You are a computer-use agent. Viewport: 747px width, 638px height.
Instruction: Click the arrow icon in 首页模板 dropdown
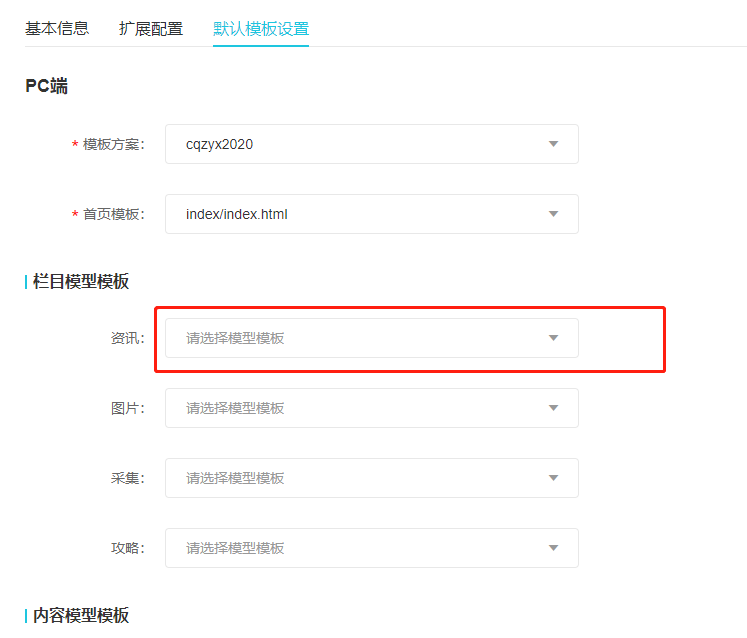(553, 214)
